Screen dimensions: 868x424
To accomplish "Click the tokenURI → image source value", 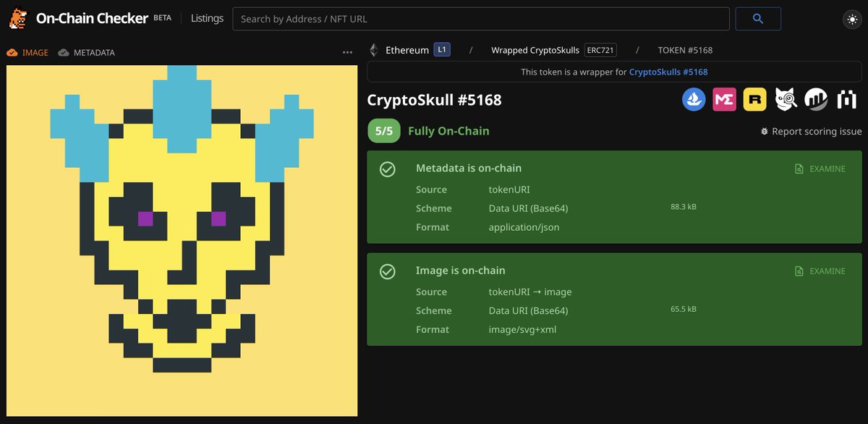I will [x=530, y=292].
